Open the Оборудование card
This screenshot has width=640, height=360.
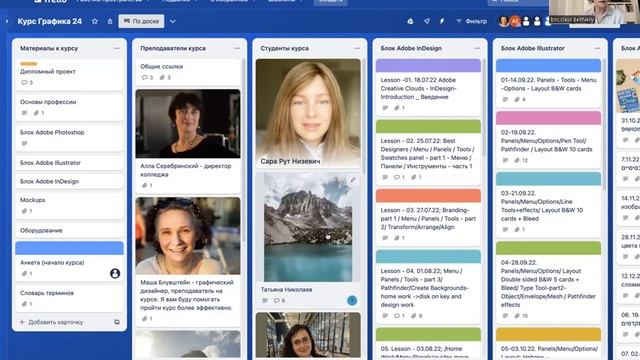(x=69, y=230)
